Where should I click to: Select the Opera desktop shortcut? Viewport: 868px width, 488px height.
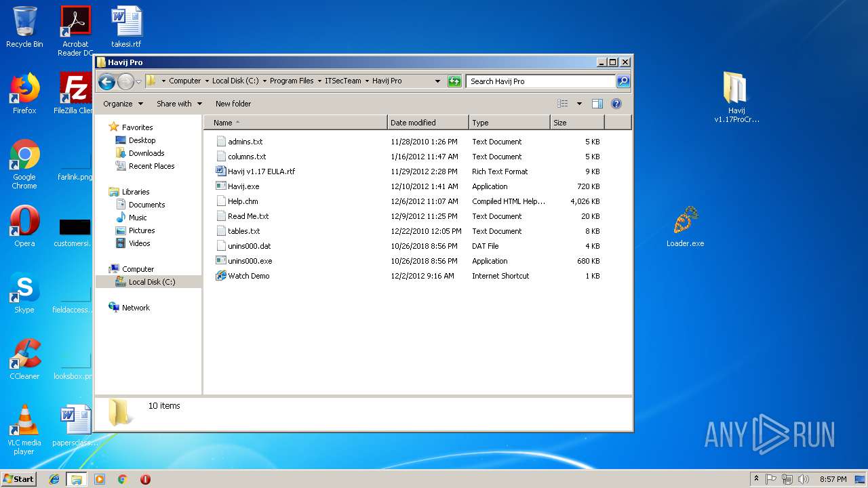coord(24,226)
